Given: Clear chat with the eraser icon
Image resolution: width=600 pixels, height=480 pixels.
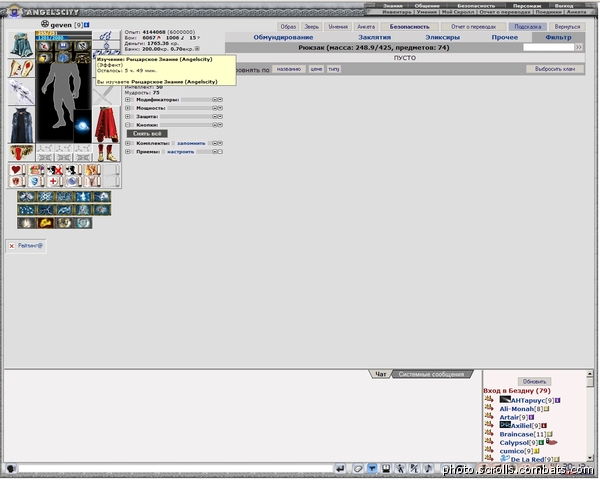Looking at the screenshot, I should point(358,469).
